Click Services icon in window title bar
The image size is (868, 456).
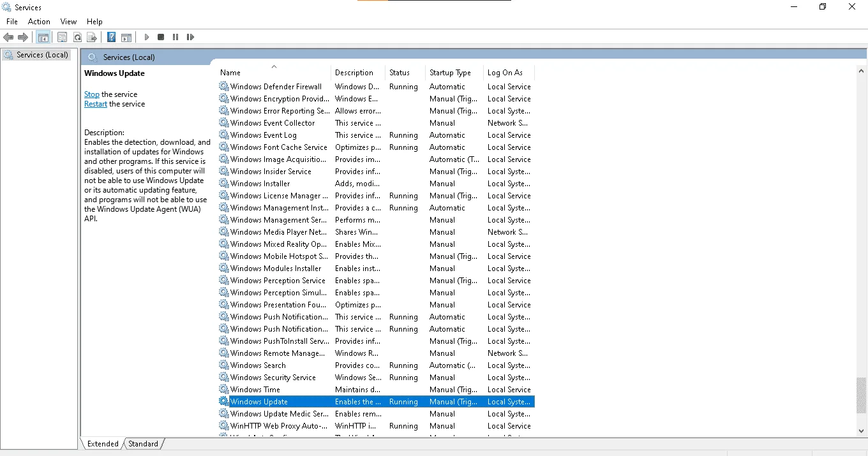pyautogui.click(x=6, y=7)
